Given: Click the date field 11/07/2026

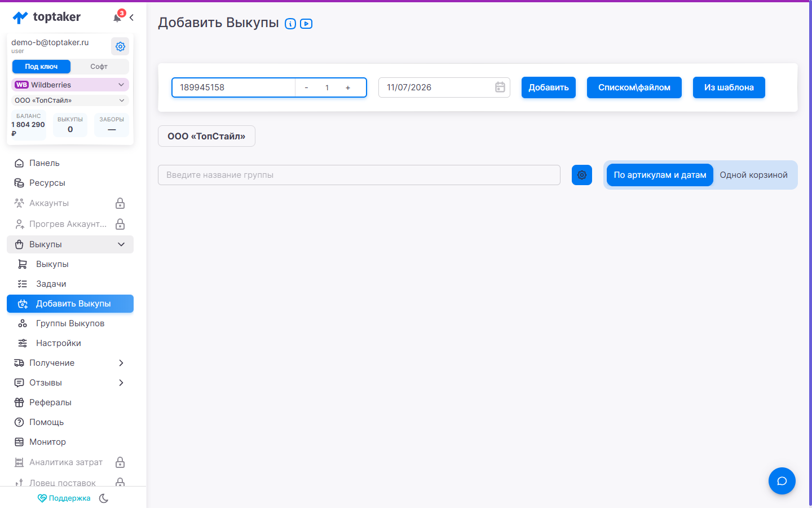Looking at the screenshot, I should coord(444,87).
